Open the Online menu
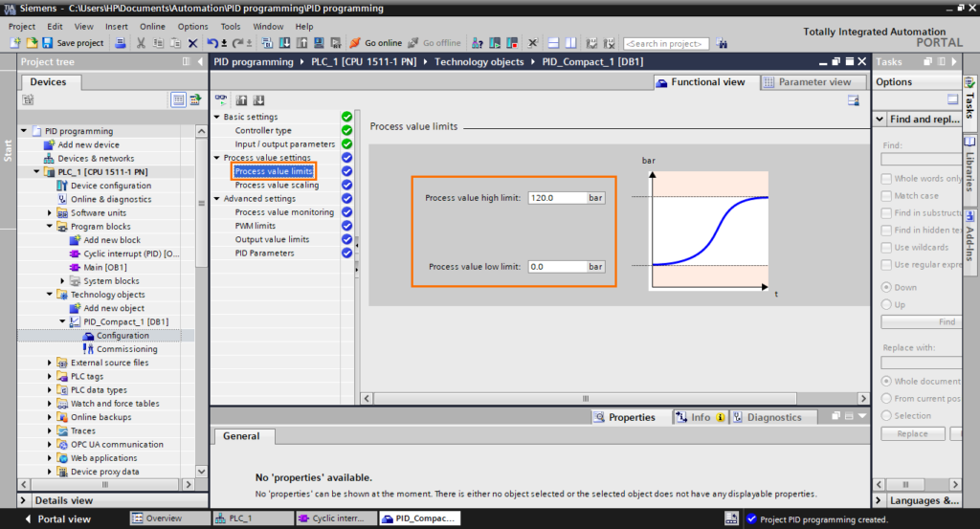980x529 pixels. (x=152, y=26)
